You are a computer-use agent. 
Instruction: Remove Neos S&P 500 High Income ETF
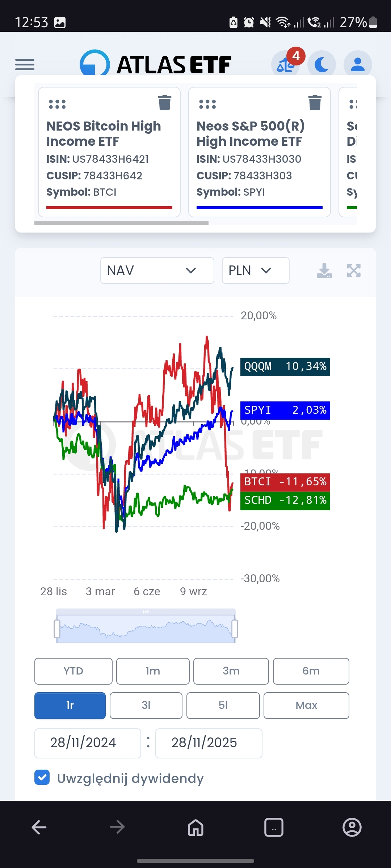pos(315,103)
